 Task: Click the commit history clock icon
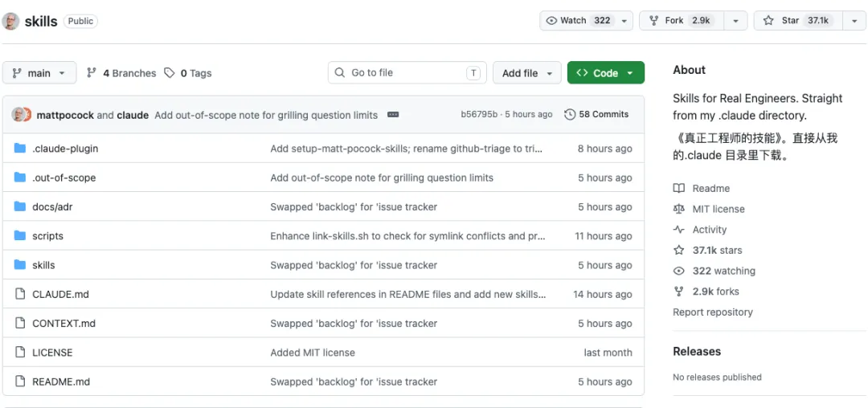tap(570, 115)
